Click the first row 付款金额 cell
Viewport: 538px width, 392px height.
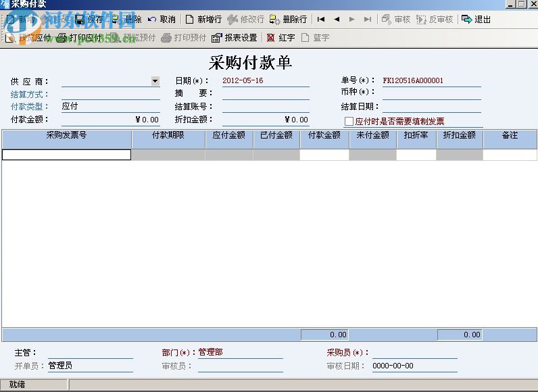[x=324, y=155]
